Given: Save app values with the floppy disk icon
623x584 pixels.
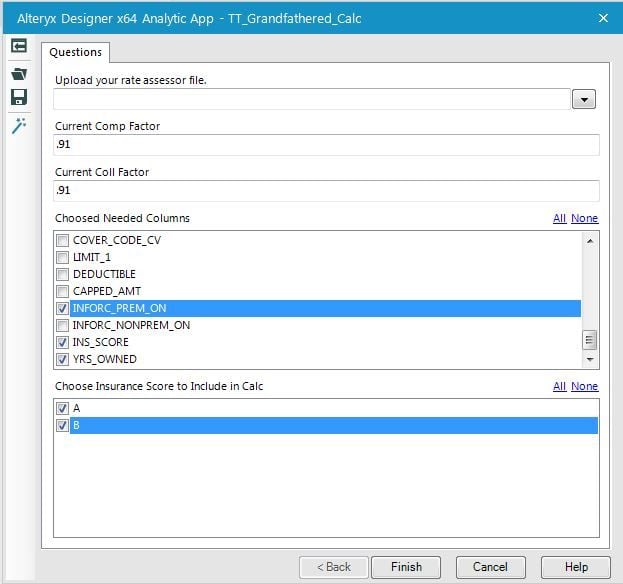Looking at the screenshot, I should point(19,97).
